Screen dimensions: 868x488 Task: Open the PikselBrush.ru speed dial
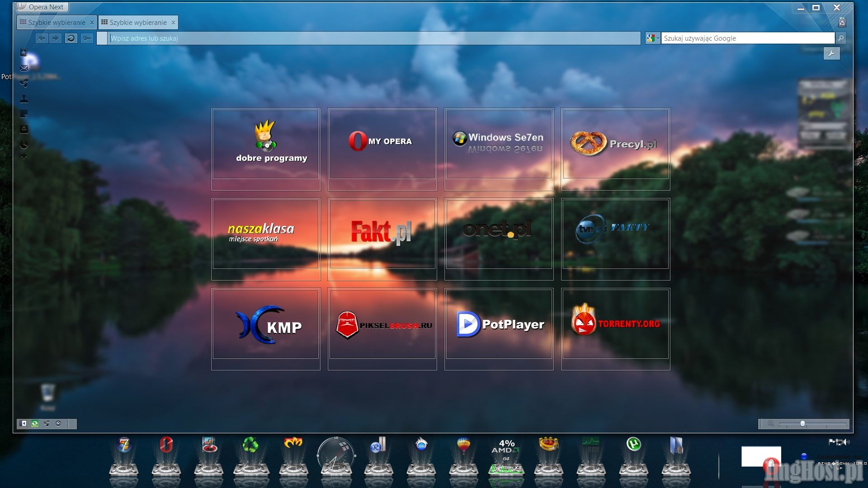pos(382,329)
